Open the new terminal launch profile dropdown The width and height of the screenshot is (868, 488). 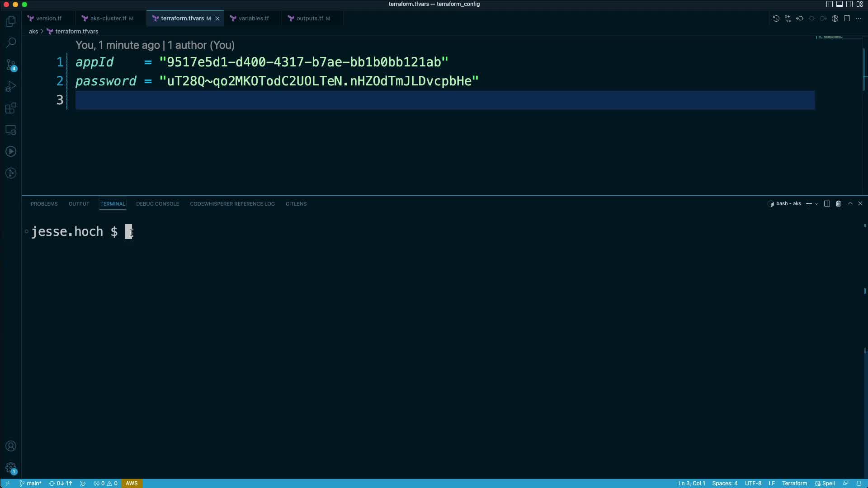pyautogui.click(x=816, y=204)
